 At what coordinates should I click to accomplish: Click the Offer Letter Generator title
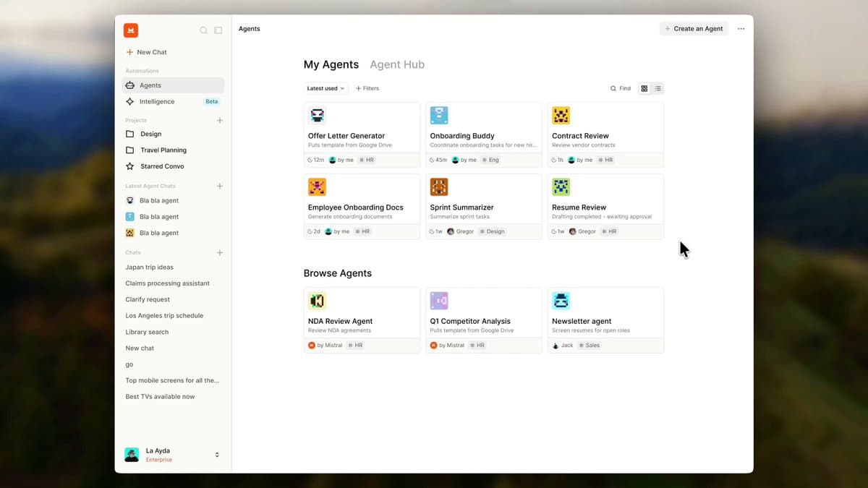(x=346, y=136)
